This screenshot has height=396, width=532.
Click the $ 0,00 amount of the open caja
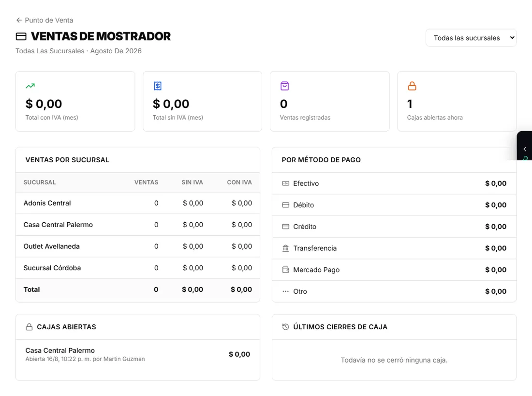[239, 354]
